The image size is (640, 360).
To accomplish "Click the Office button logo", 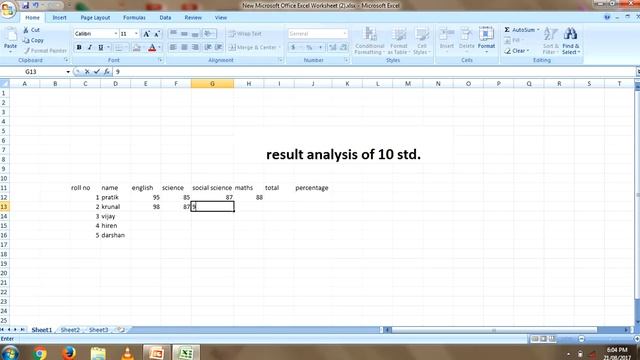I will click(8, 10).
